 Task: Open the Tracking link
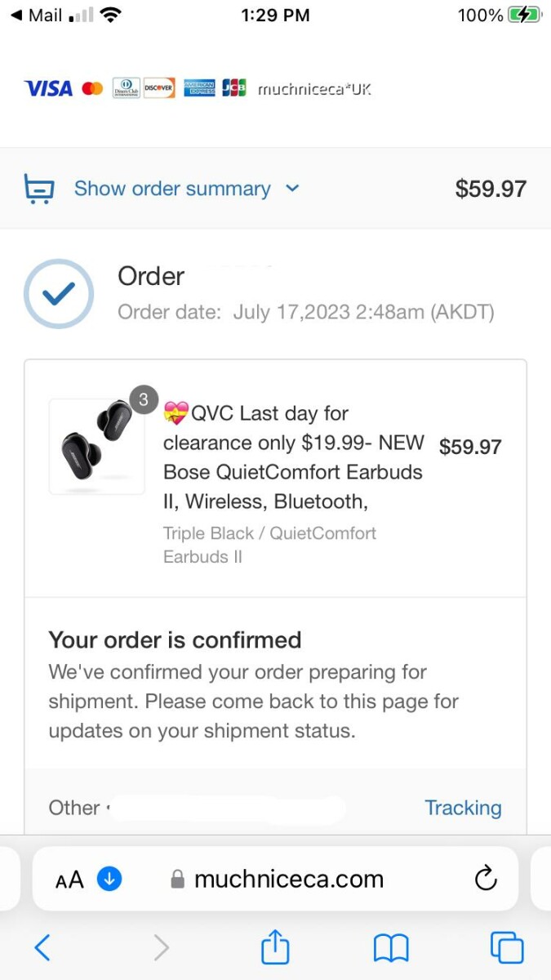coord(463,808)
